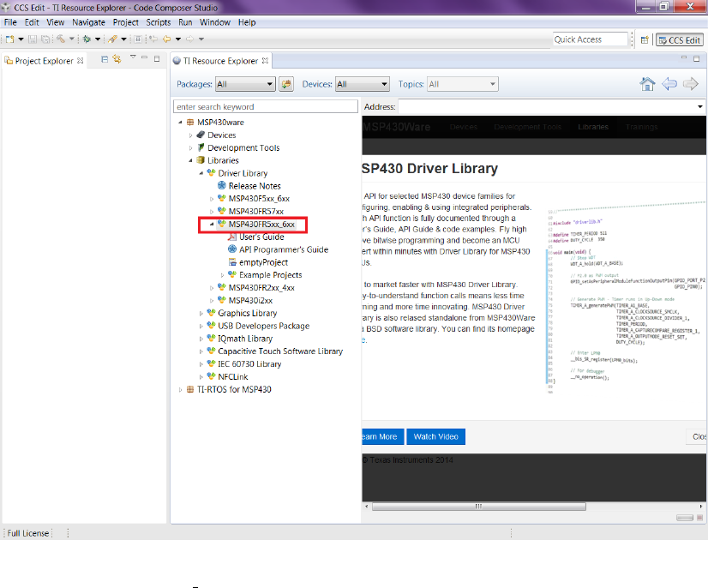Click Development Tools link in web header

pos(527,127)
